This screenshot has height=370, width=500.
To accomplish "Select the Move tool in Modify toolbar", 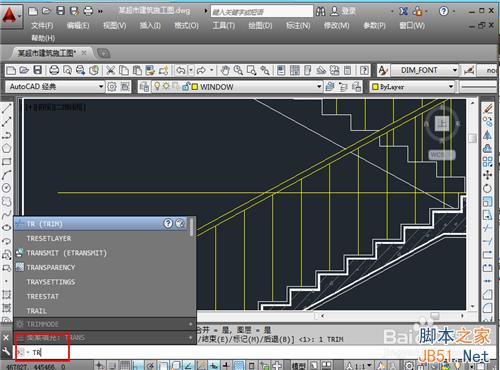I will coord(488,175).
